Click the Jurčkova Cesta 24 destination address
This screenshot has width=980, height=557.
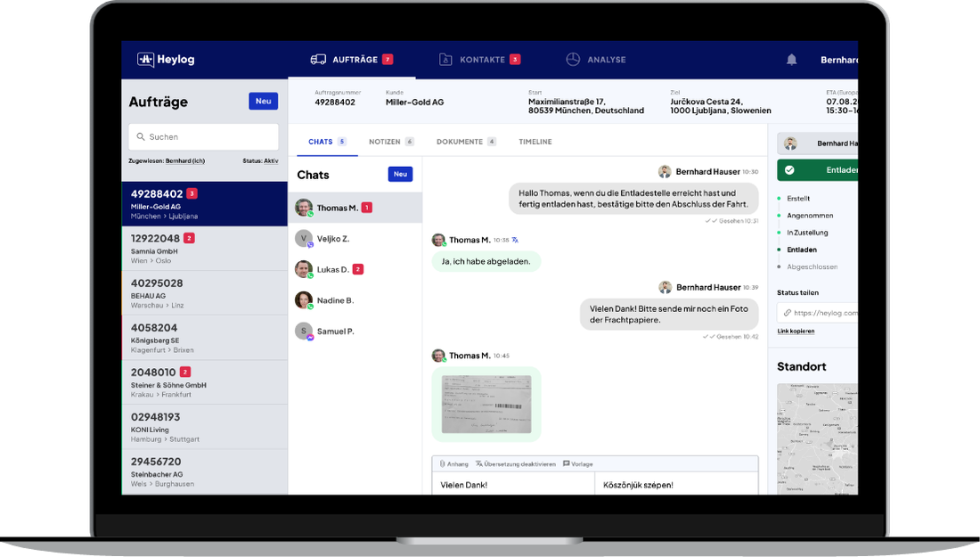721,106
